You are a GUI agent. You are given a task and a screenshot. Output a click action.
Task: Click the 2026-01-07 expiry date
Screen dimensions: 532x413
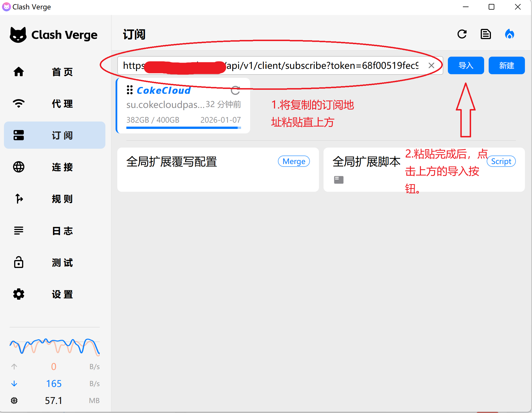point(221,120)
